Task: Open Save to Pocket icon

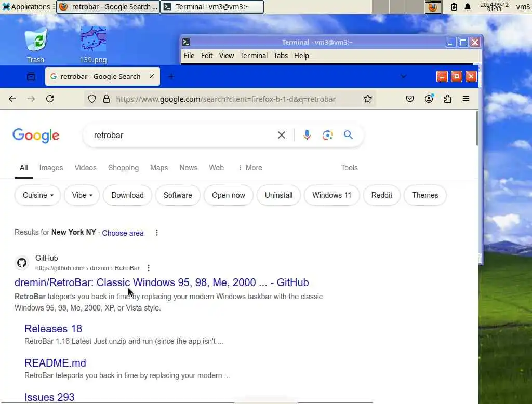Action: click(x=410, y=99)
